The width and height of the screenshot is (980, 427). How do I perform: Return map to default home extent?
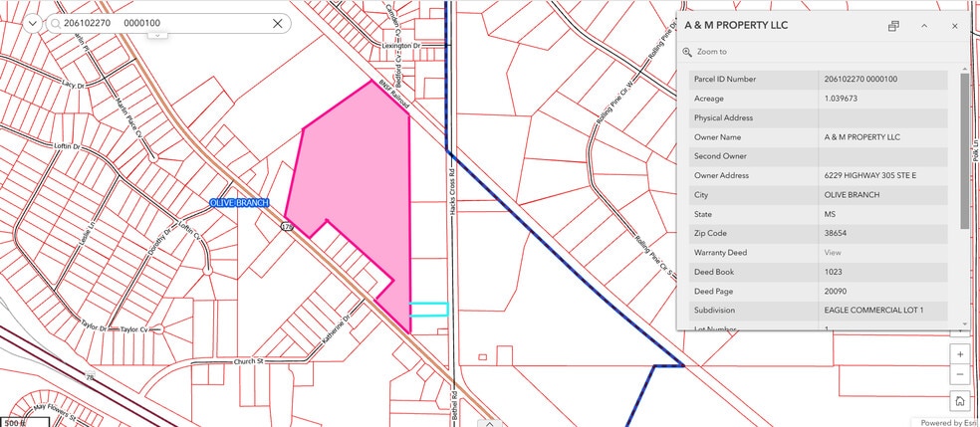959,401
